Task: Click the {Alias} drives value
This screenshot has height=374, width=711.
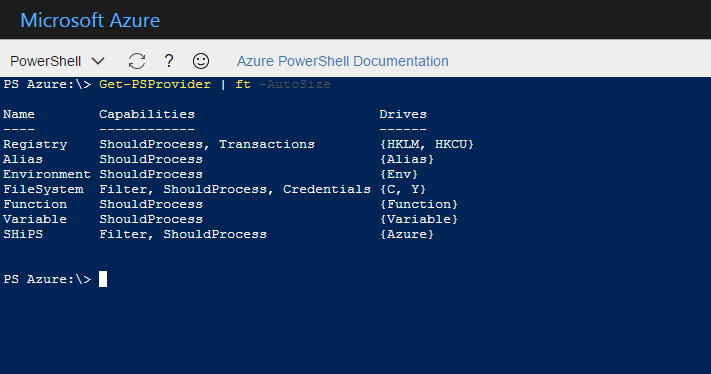Action: click(407, 159)
